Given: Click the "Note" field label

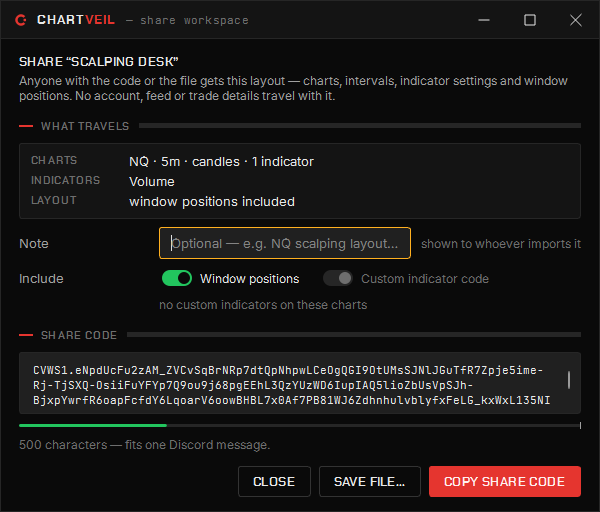Looking at the screenshot, I should point(34,244).
